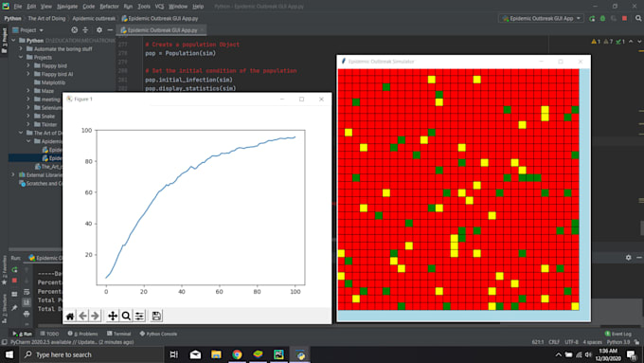Viewport: 644px width, 363px height.
Task: Select the Pan tool in Figure 1
Action: pos(112,316)
